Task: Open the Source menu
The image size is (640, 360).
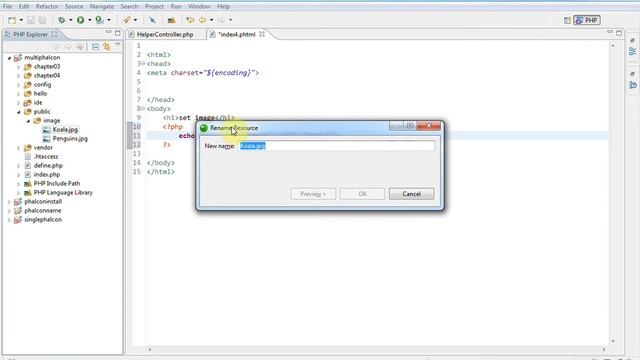Action: (x=74, y=7)
